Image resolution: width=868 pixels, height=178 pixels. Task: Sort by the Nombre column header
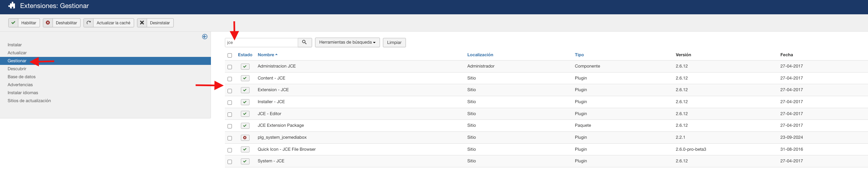(x=267, y=55)
